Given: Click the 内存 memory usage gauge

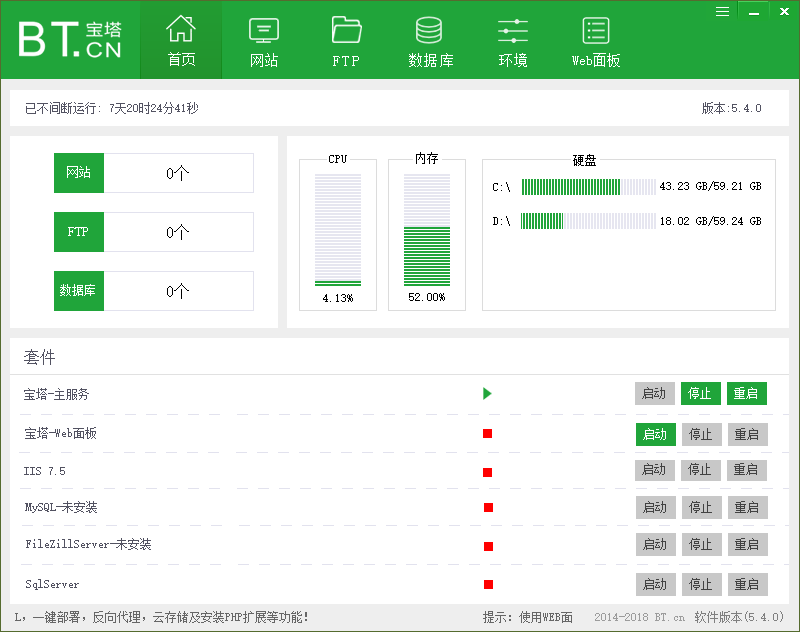Looking at the screenshot, I should [427, 230].
